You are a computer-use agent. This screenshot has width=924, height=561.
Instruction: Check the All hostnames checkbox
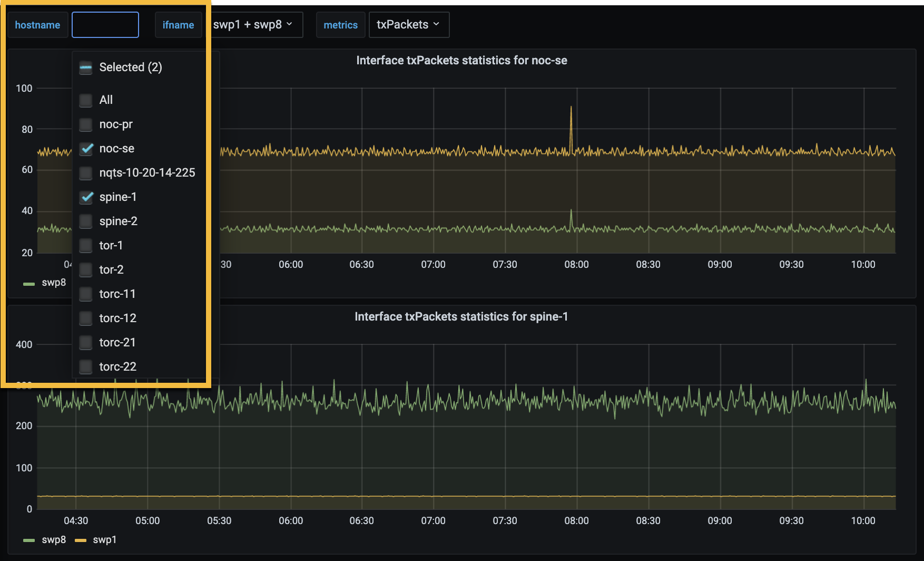click(86, 100)
